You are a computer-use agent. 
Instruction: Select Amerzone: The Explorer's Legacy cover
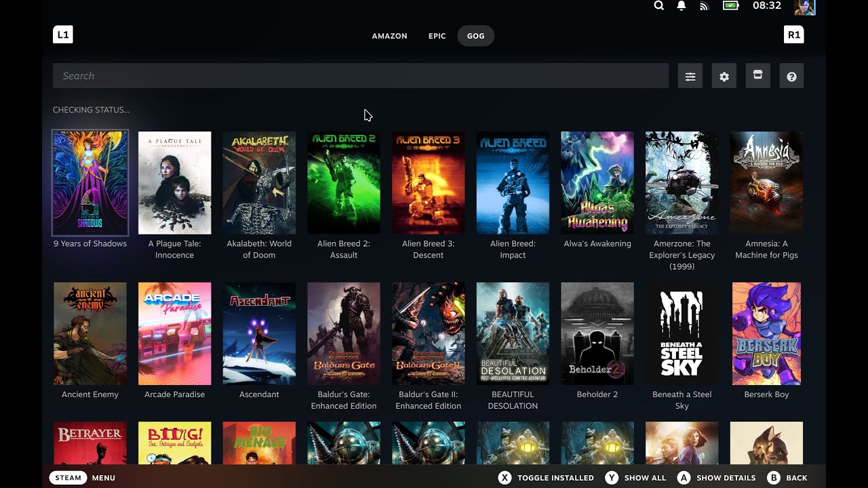point(682,183)
